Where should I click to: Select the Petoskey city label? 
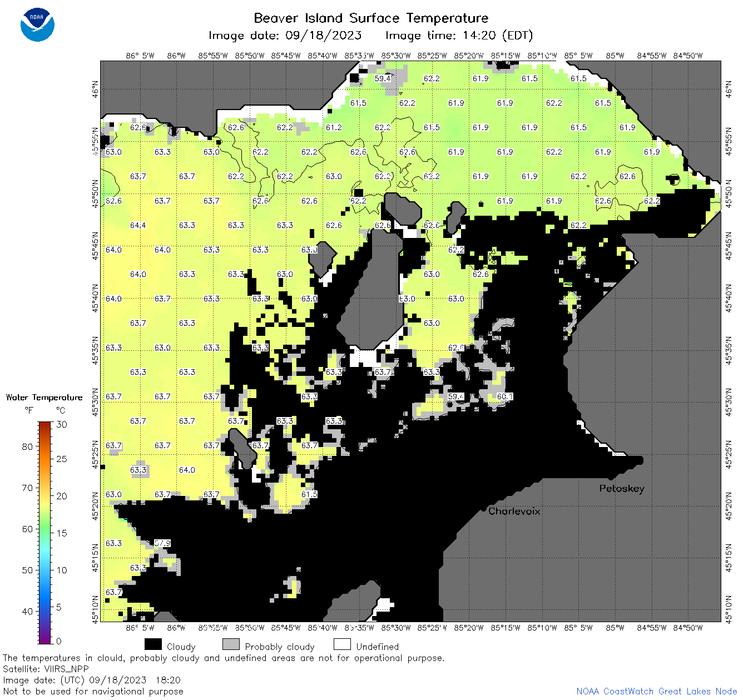pyautogui.click(x=622, y=489)
